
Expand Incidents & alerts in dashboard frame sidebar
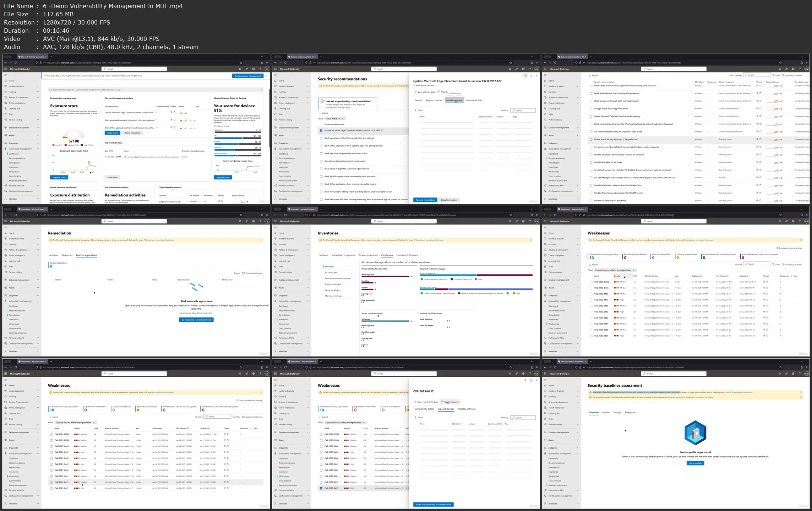[38, 86]
